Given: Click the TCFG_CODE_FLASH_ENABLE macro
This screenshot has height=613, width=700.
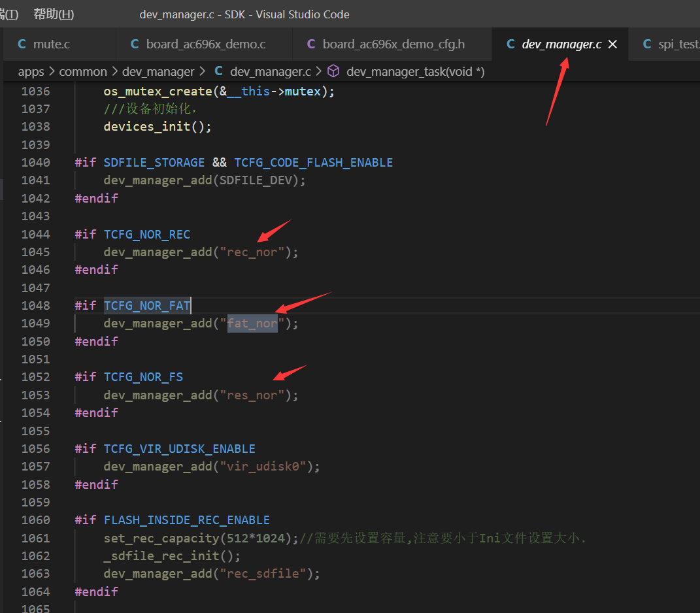Looking at the screenshot, I should pos(313,163).
